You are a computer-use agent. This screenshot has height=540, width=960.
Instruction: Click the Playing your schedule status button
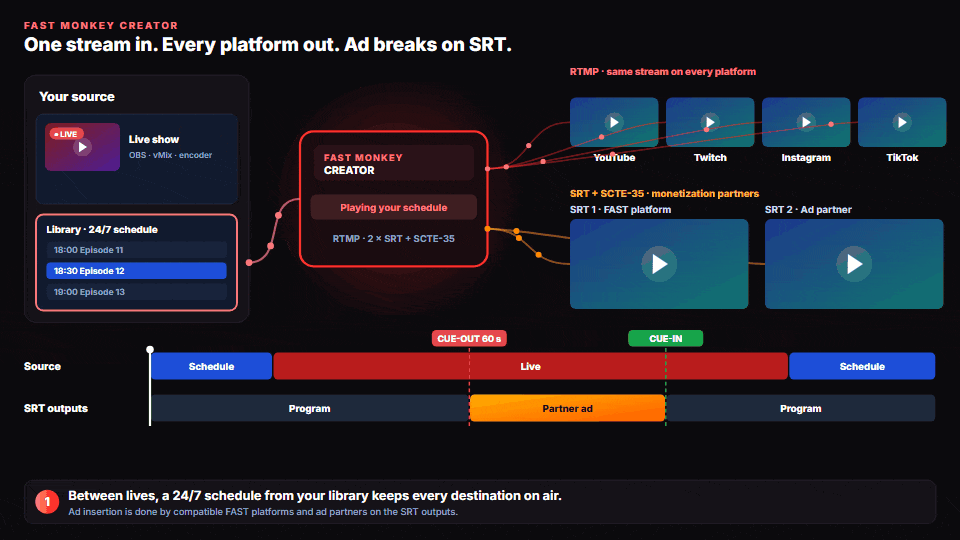click(x=394, y=208)
